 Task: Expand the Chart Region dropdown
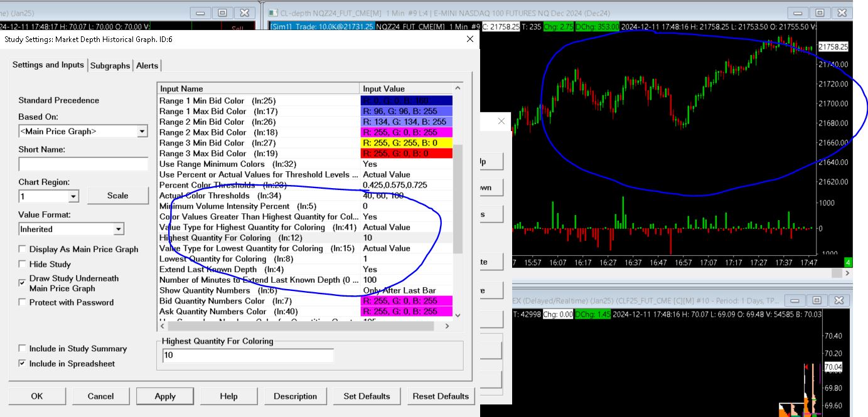point(73,197)
